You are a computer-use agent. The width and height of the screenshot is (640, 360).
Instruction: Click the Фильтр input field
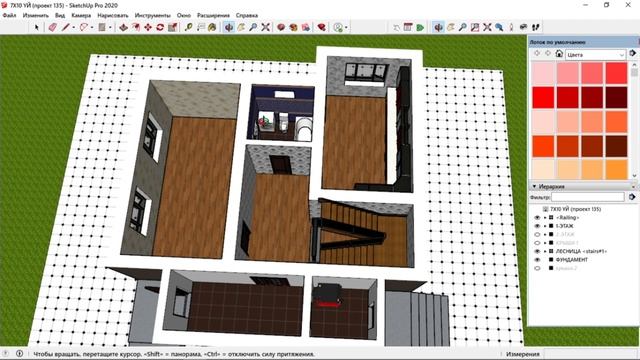pos(588,197)
